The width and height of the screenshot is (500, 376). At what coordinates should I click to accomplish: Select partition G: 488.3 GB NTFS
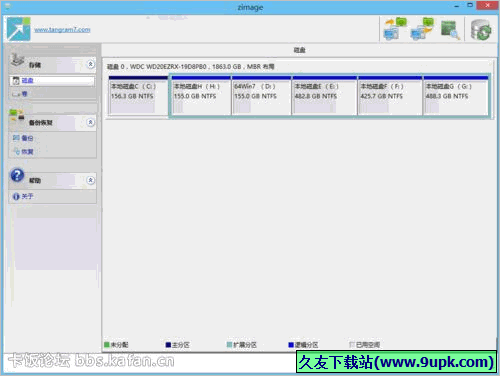456,96
